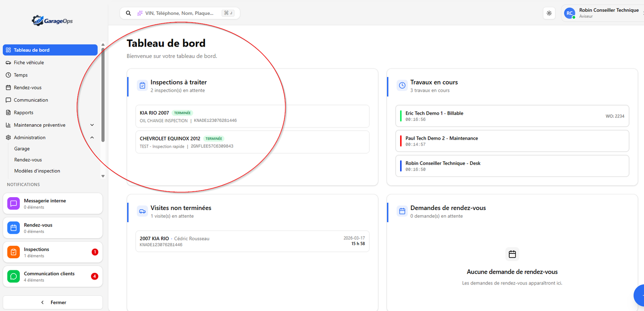The width and height of the screenshot is (644, 311).
Task: Click the GarageOps logo
Action: [x=52, y=21]
